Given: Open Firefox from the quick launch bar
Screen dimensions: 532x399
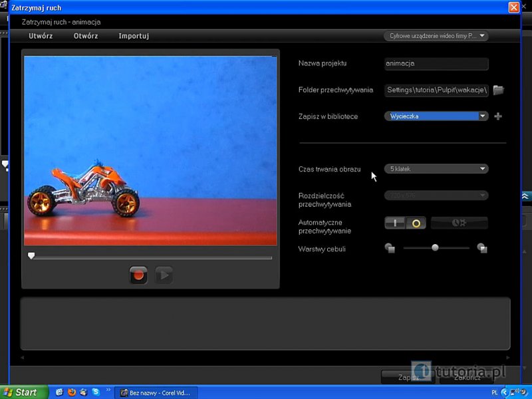Looking at the screenshot, I should [72, 392].
